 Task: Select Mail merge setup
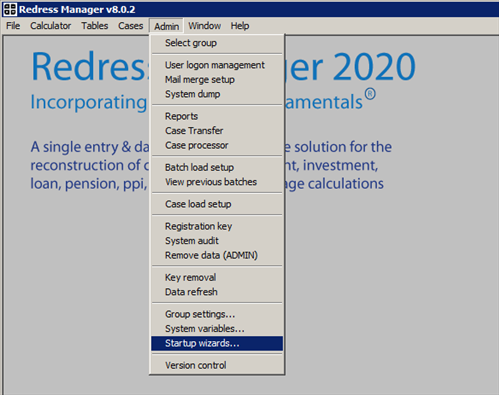(217, 80)
